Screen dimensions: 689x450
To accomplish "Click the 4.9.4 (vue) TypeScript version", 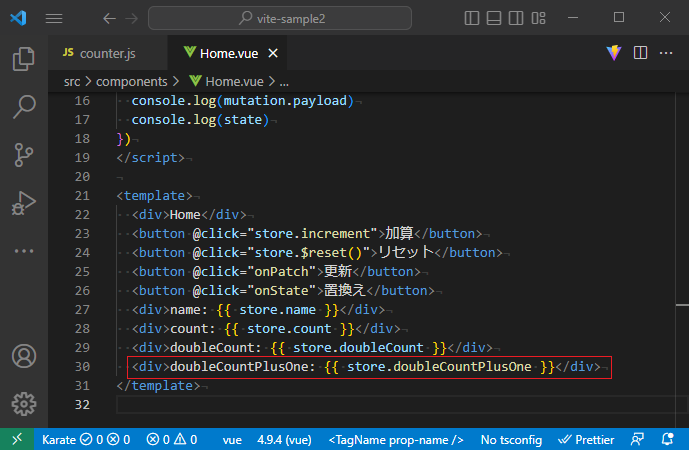I will (x=284, y=439).
